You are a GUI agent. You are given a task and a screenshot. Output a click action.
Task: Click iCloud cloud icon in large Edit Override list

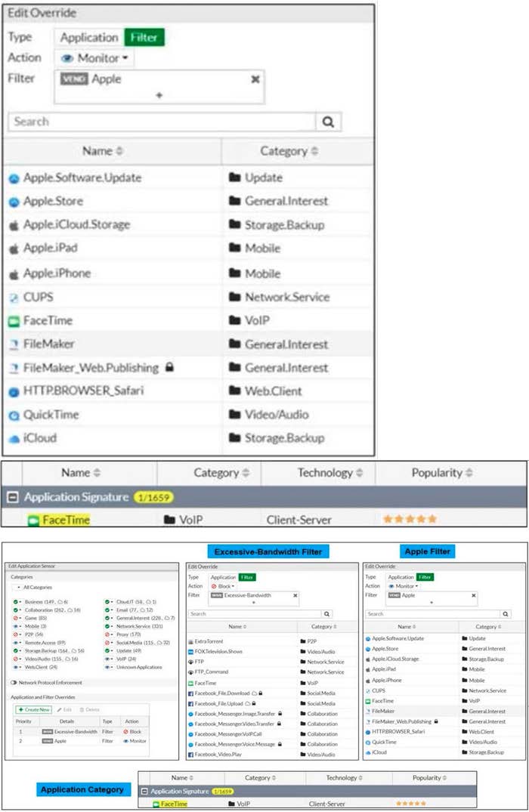pos(14,439)
